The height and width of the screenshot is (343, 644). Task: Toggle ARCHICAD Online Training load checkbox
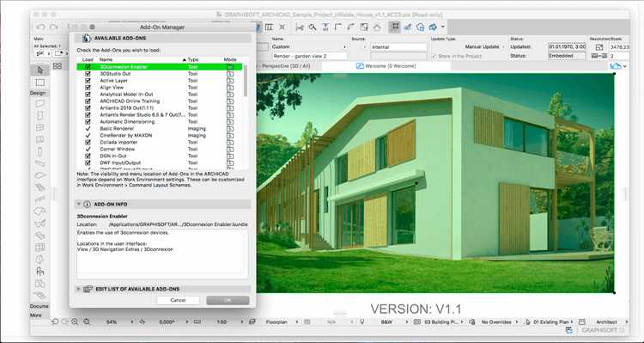88,101
